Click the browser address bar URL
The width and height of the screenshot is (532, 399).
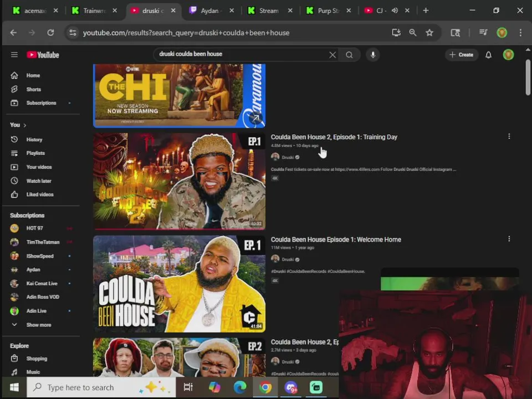186,33
